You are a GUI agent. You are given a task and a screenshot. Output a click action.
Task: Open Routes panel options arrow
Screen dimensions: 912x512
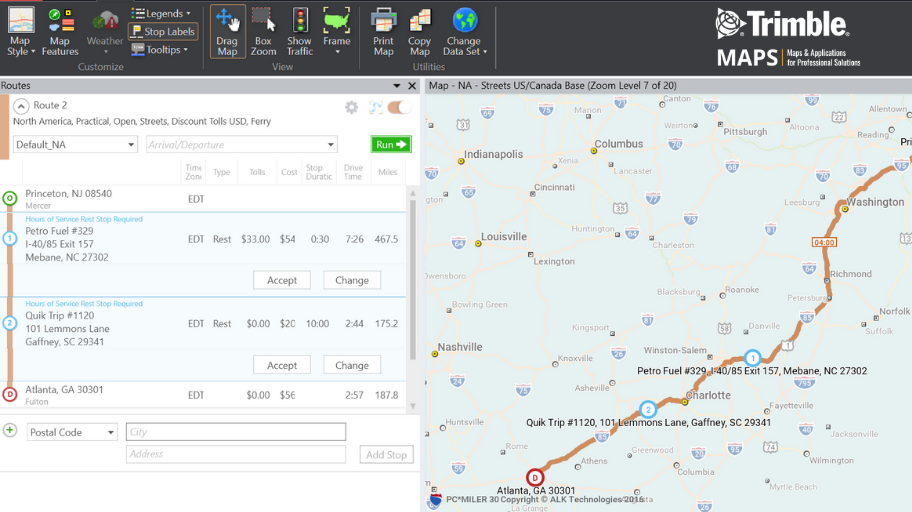tap(397, 86)
